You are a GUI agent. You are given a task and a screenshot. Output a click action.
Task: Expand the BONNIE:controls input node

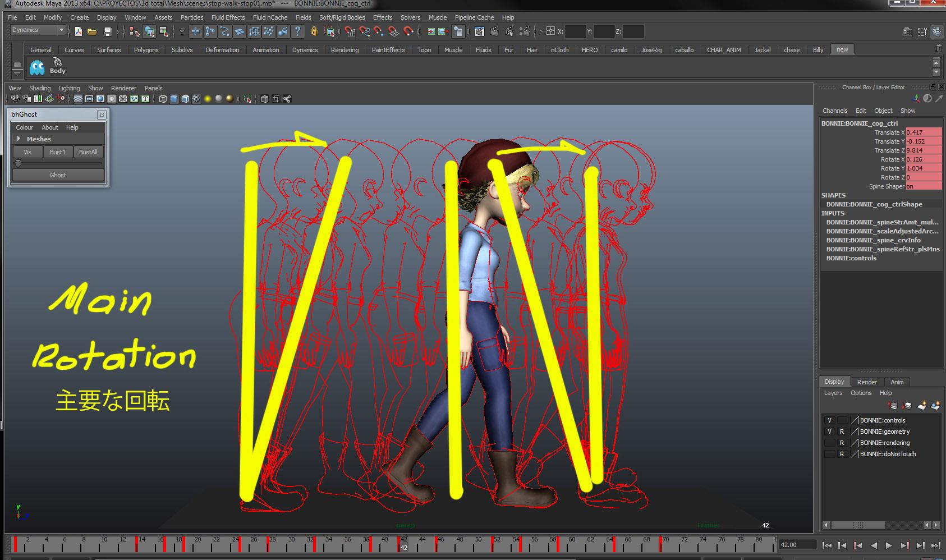[x=851, y=258]
